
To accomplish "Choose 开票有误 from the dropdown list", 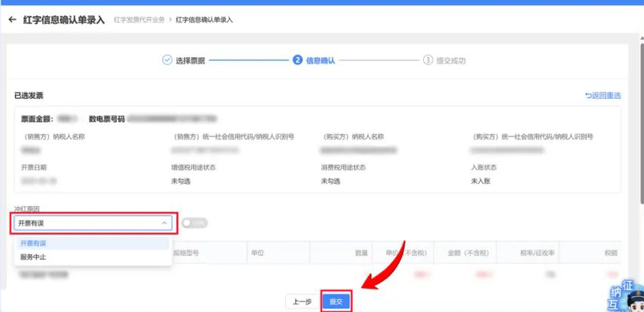I will [x=92, y=243].
